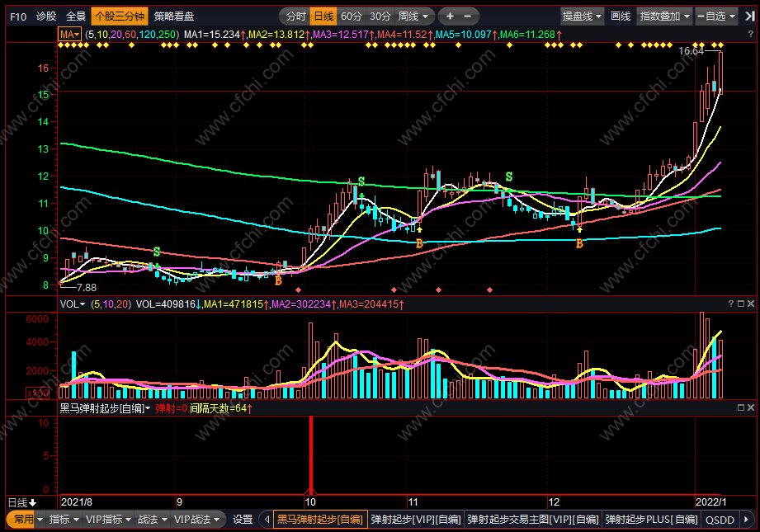Open the MA indicator dropdown
Viewport: 760px width, 532px height.
(69, 35)
